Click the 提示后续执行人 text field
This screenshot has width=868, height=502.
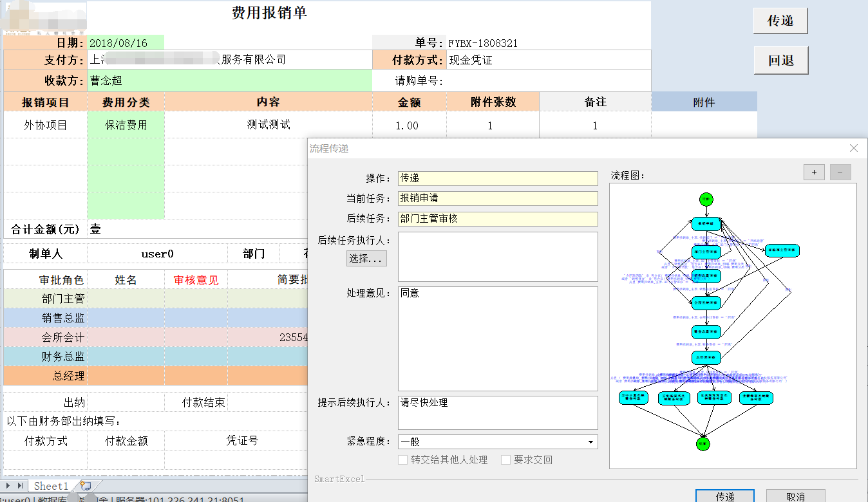(498, 413)
